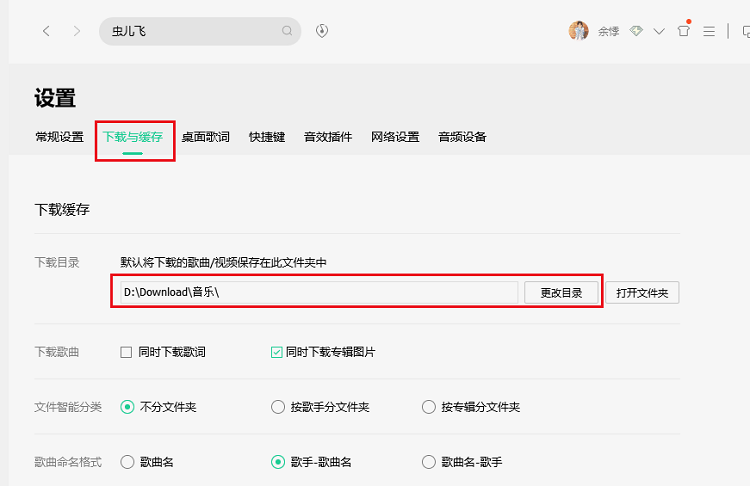Expand the account dropdown arrow
The image size is (750, 486).
click(659, 32)
